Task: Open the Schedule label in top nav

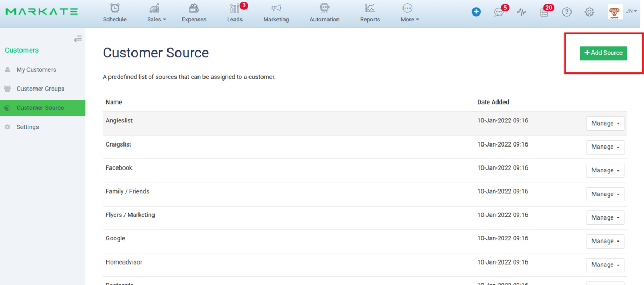Action: (115, 19)
